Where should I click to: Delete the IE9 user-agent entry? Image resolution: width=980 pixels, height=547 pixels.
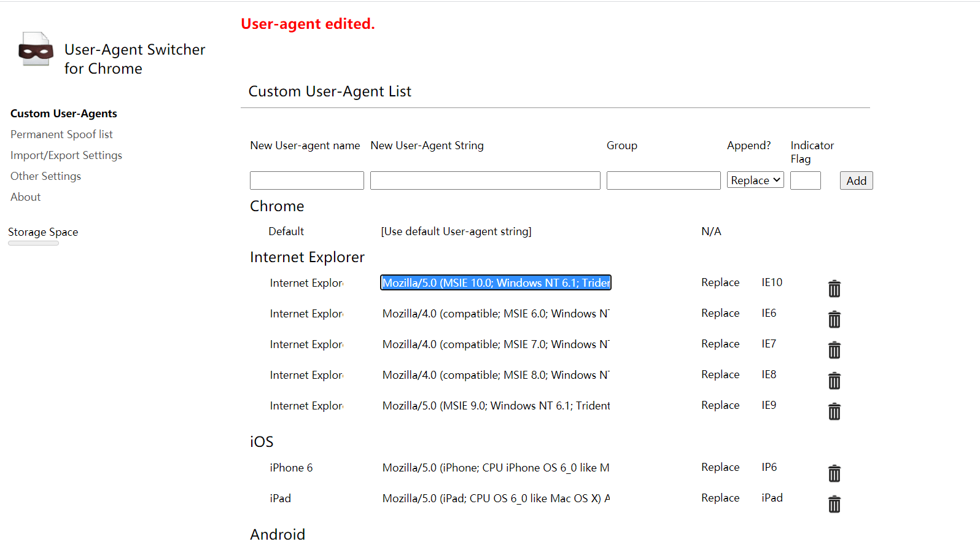pyautogui.click(x=834, y=411)
